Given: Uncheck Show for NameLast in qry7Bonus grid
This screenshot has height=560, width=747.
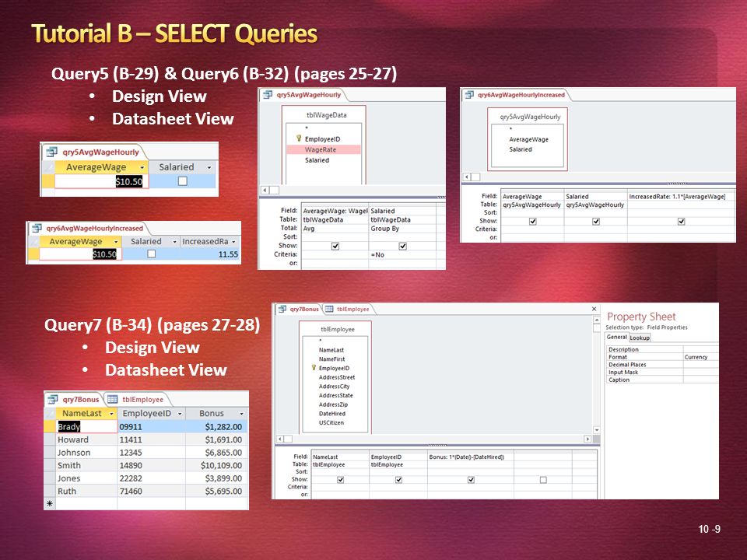Looking at the screenshot, I should pos(340,480).
